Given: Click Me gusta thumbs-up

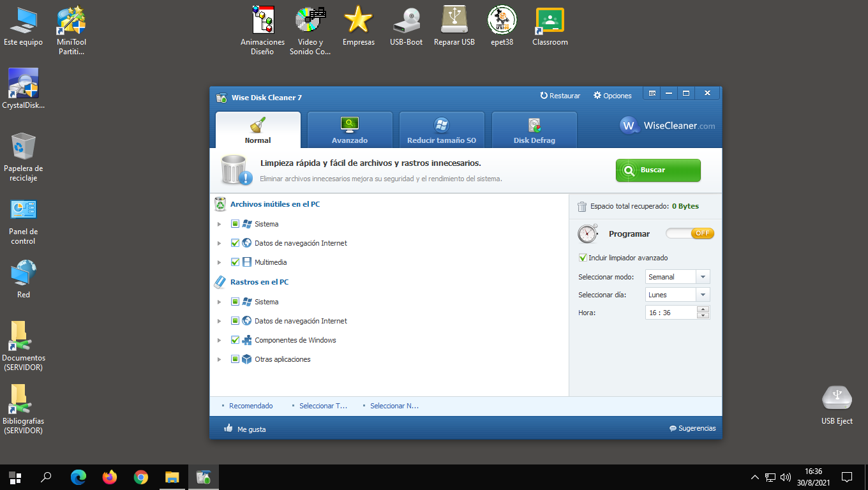Looking at the screenshot, I should [245, 429].
